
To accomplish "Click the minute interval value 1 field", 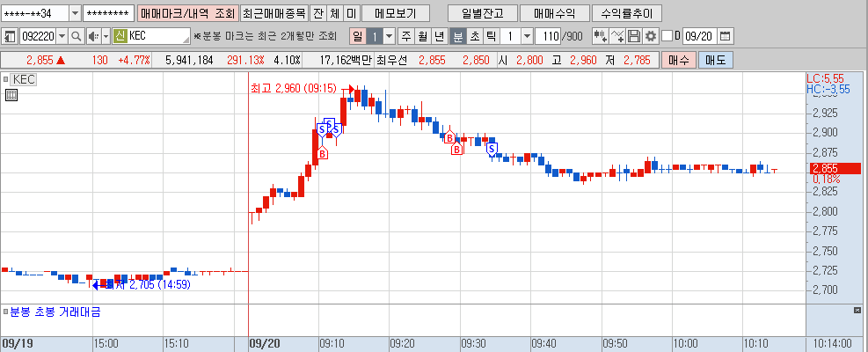I will [x=511, y=37].
